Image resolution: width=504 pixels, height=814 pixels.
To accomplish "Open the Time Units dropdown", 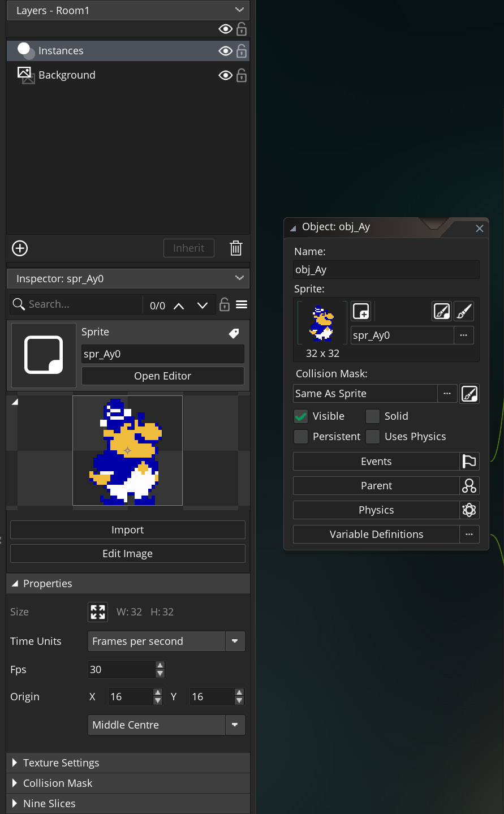I will pos(166,641).
